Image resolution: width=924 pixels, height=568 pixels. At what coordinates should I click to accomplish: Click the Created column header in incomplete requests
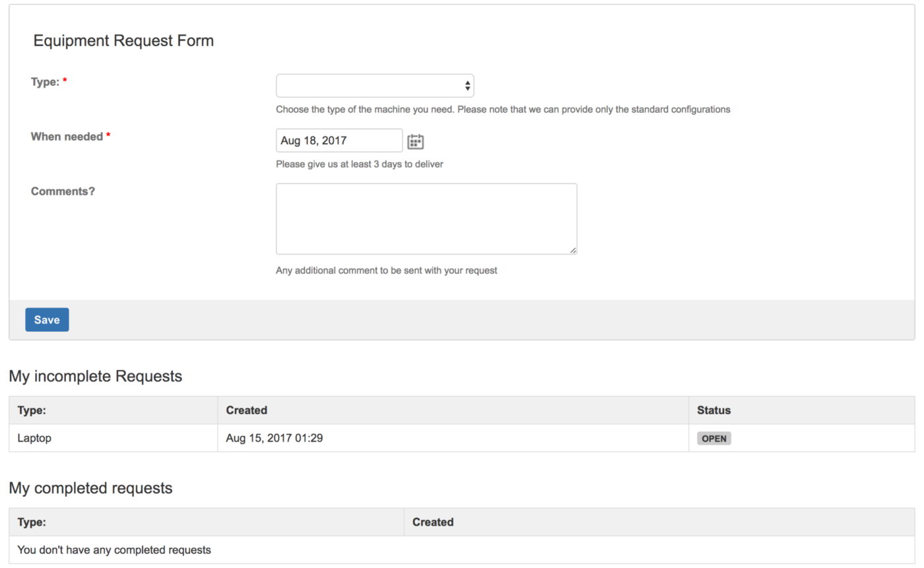pos(246,410)
